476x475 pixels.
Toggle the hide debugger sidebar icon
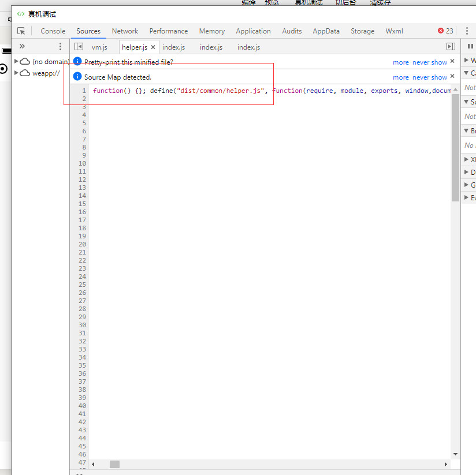(451, 46)
